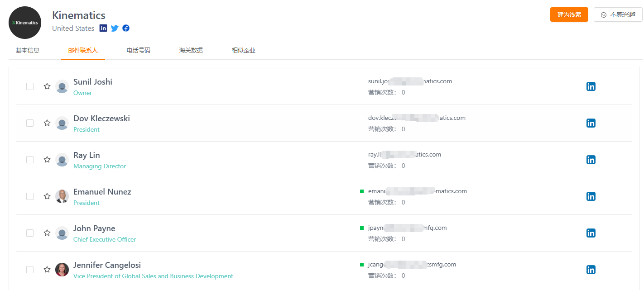Open Emanuel Nunez's LinkedIn profile icon
Viewport: 644px width, 290px height.
[x=591, y=196]
